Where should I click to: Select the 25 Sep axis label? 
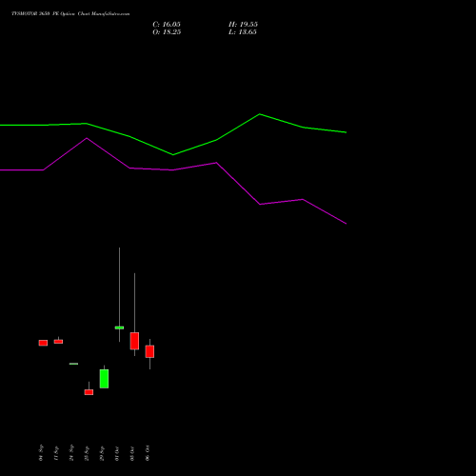point(87,453)
